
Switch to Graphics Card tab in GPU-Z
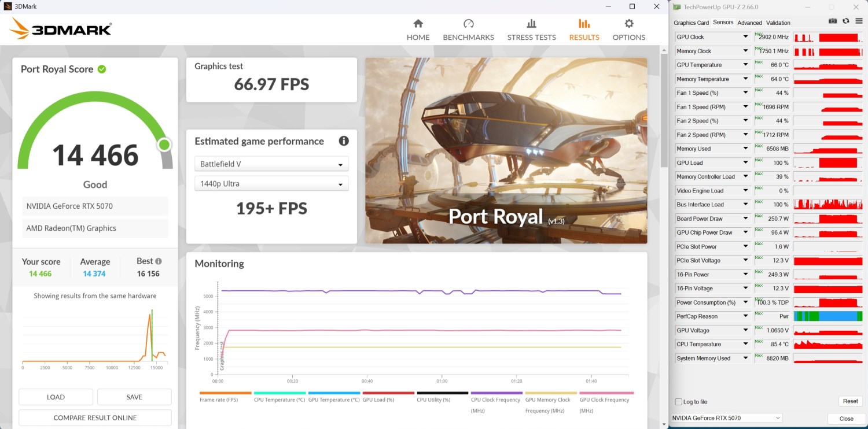click(x=691, y=23)
